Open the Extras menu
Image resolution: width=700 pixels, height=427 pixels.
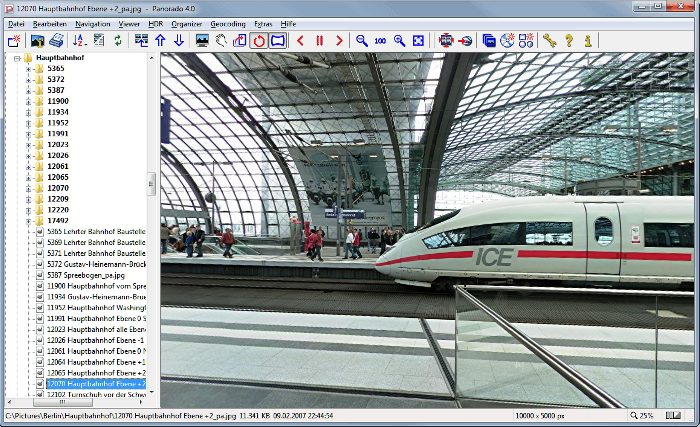(263, 24)
